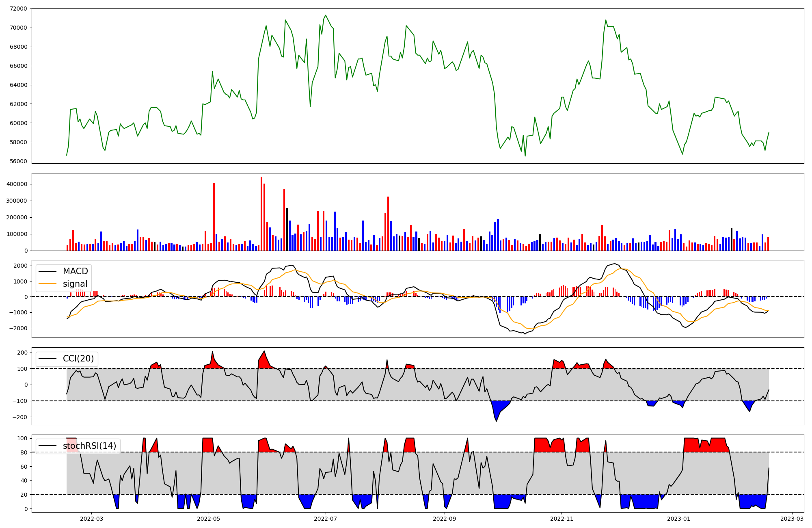
Task: Click the 2022-03 x-axis date label
Action: pyautogui.click(x=91, y=519)
